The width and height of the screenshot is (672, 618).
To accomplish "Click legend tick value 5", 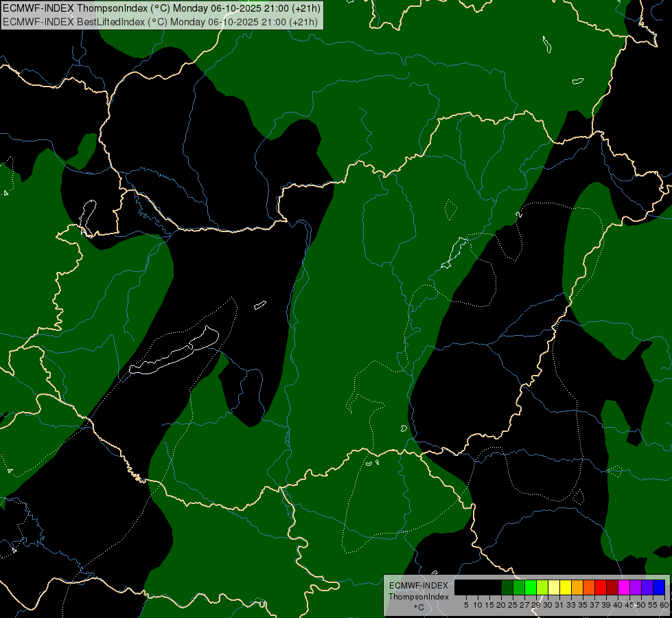I will pyautogui.click(x=466, y=605).
